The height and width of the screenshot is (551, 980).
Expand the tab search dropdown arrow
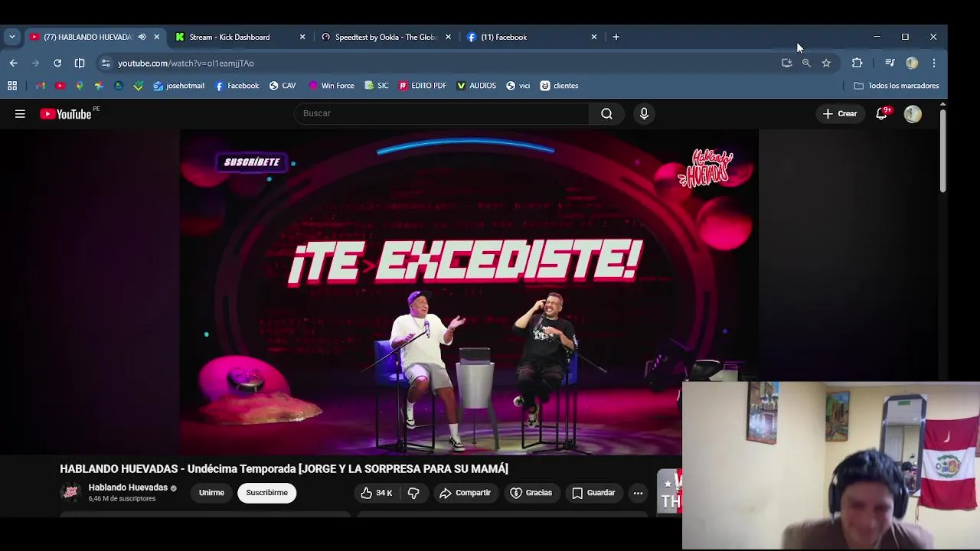click(11, 37)
